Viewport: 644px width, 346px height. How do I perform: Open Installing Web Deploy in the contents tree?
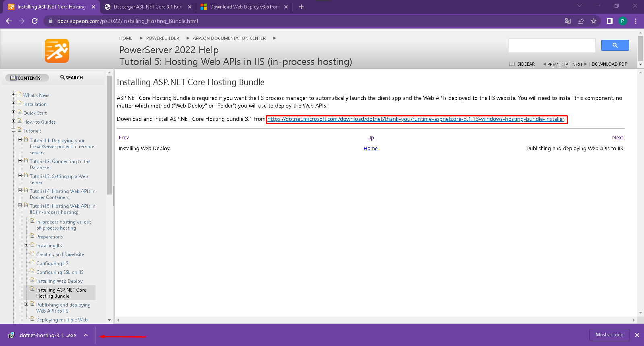click(59, 281)
